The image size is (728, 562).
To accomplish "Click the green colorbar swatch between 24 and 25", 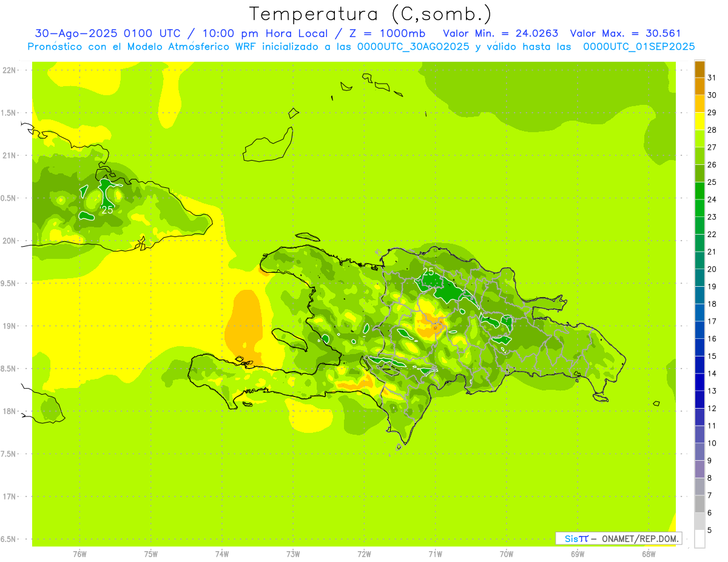I will pos(699,191).
